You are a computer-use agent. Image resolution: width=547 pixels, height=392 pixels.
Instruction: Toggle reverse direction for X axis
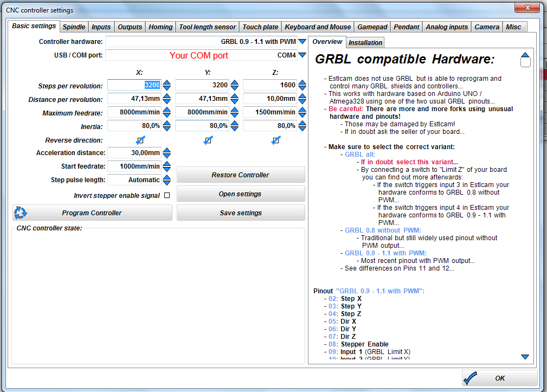coord(140,140)
